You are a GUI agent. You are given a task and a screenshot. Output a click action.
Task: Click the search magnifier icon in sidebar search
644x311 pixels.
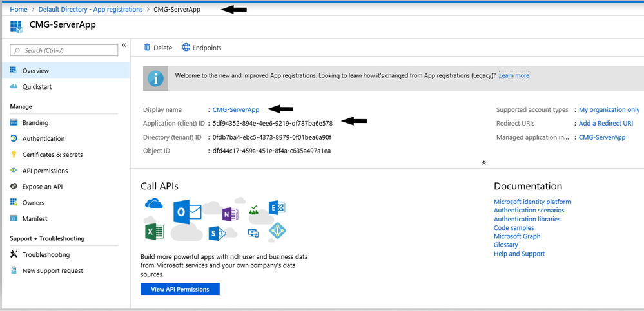pos(17,50)
